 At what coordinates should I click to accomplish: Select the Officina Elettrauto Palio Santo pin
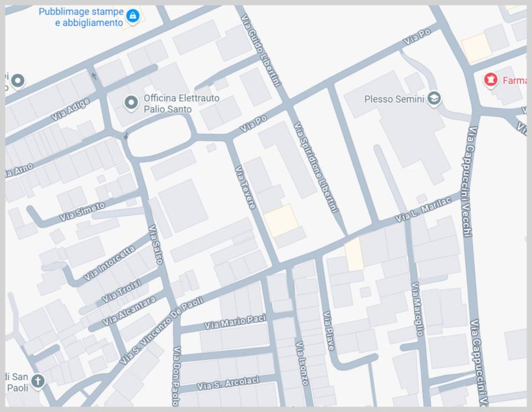coord(130,103)
